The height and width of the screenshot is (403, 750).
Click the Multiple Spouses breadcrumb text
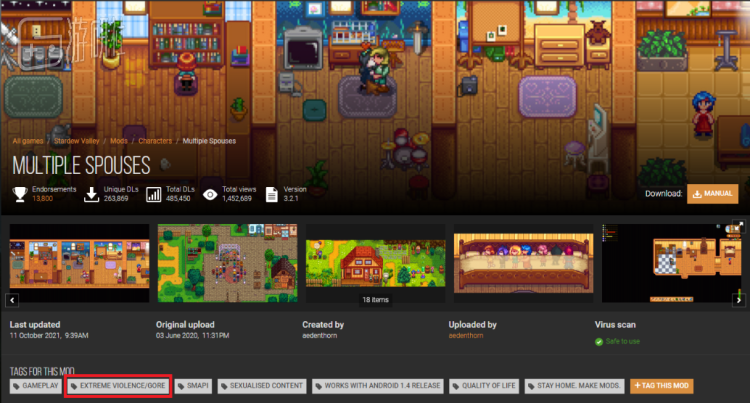point(209,141)
